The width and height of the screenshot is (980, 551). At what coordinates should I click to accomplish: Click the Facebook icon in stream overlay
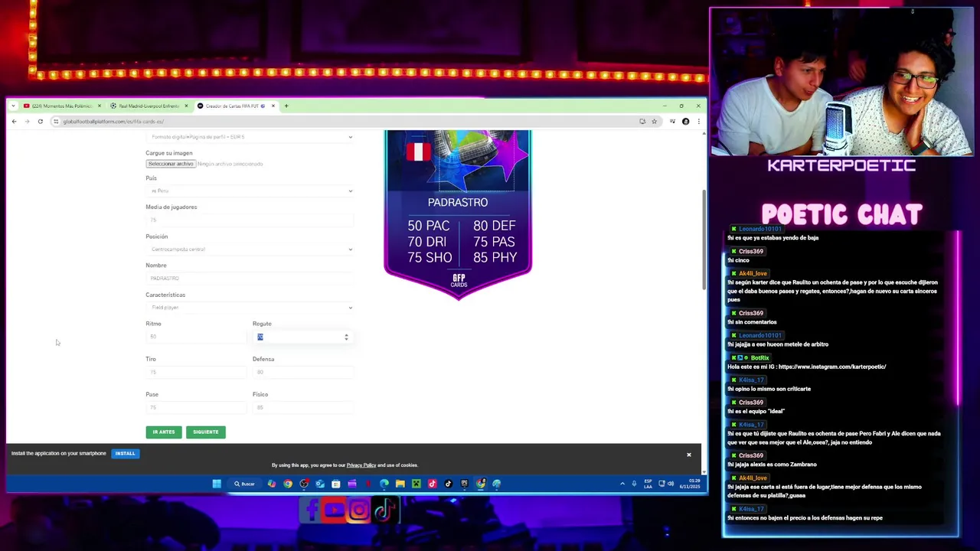pyautogui.click(x=311, y=510)
